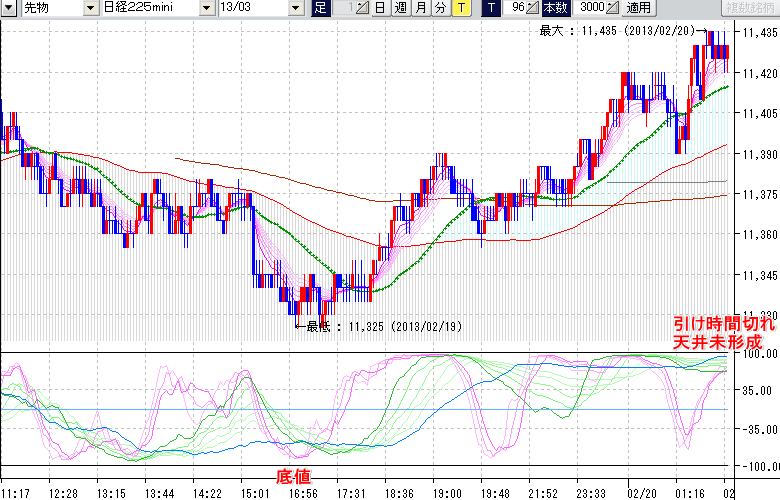
Task: Select the 日 (daily) timeframe button
Action: point(380,8)
